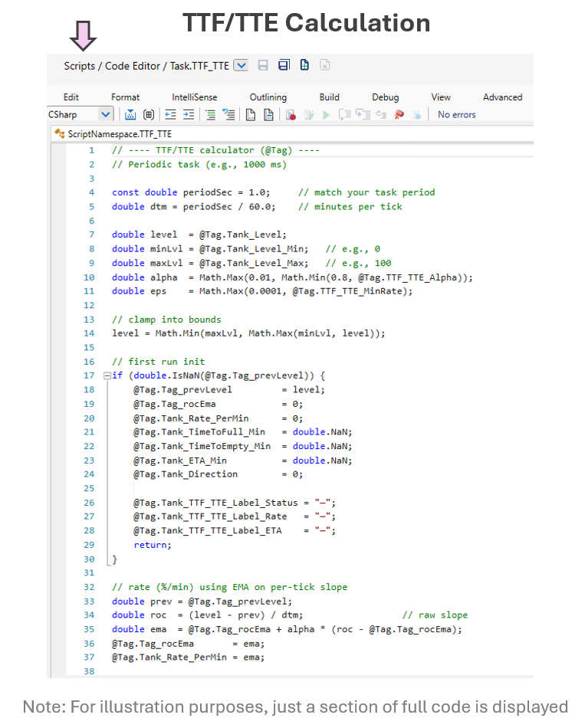This screenshot has height=728, width=585.
Task: Open the Outlining menu
Action: (x=268, y=97)
